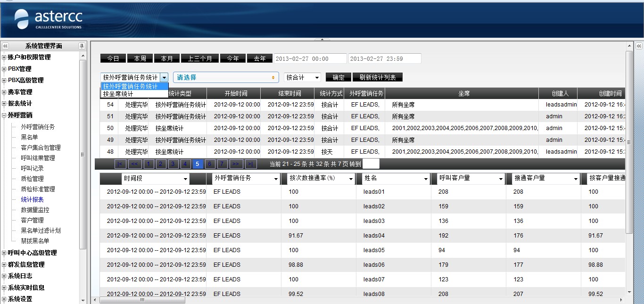Open the 请选择 task selection dropdown

tap(226, 77)
